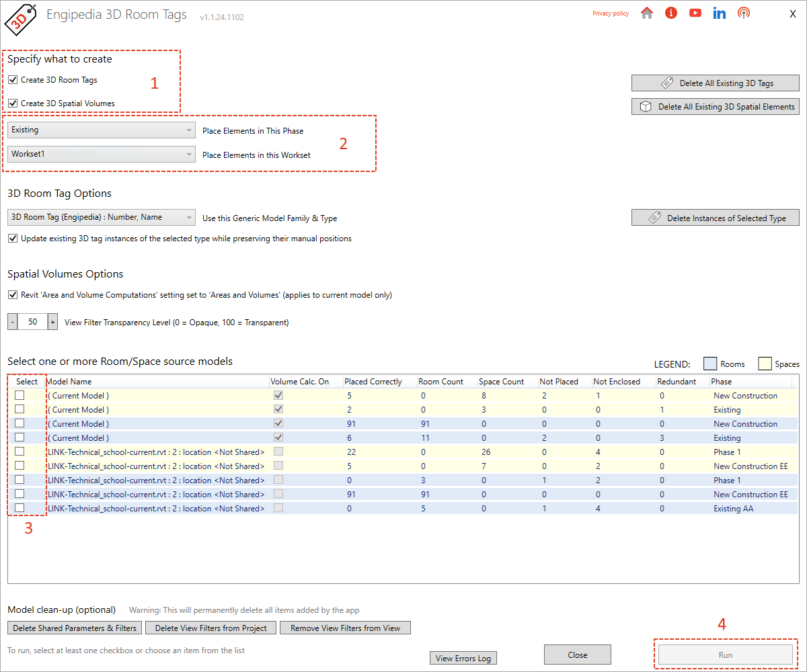Screen dimensions: 807x672
Task: Toggle Create 3D Room Tags checkbox
Action: tap(13, 80)
